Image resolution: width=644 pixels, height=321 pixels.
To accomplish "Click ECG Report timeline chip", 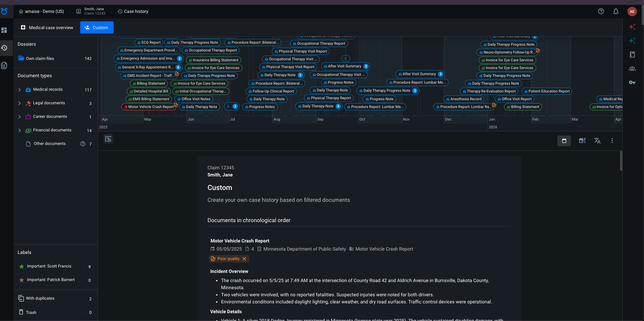I will click(x=149, y=43).
